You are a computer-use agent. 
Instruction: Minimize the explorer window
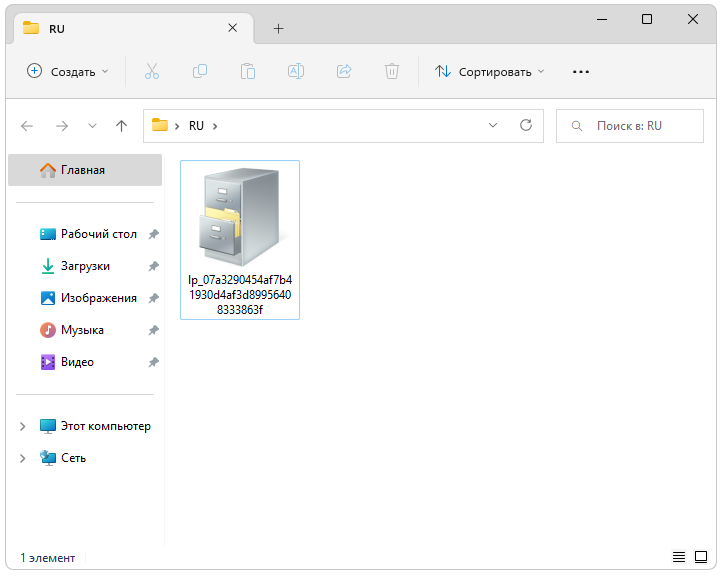click(602, 19)
